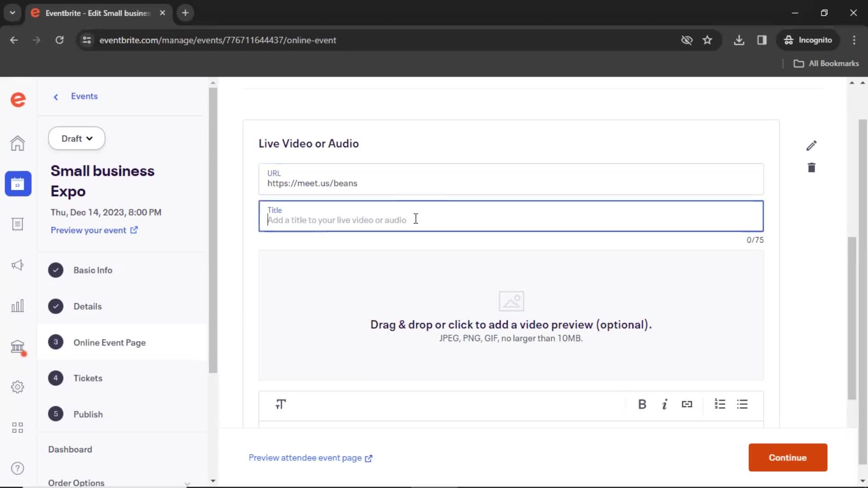Screen dimensions: 868x488
Task: Click the browser address bar URL
Action: click(218, 40)
